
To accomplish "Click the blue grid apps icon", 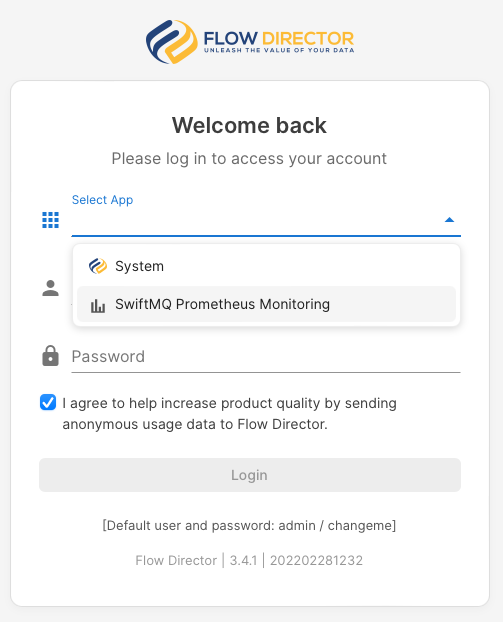I will (50, 220).
